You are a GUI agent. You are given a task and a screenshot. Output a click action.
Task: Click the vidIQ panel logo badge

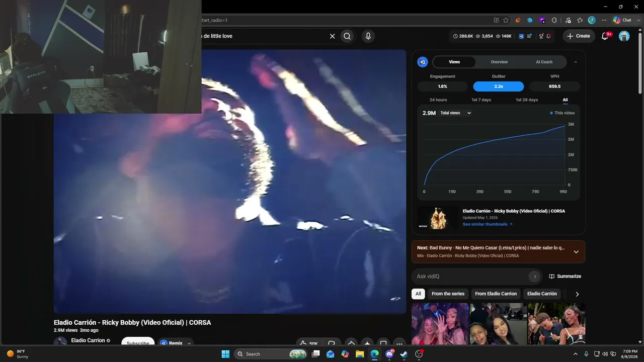pyautogui.click(x=423, y=62)
